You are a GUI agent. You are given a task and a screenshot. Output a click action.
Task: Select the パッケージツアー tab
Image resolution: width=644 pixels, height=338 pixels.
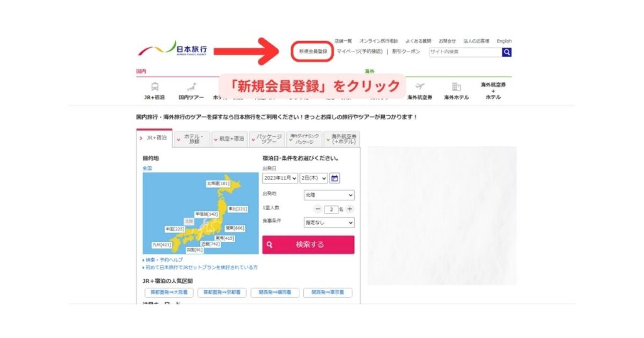pos(267,139)
